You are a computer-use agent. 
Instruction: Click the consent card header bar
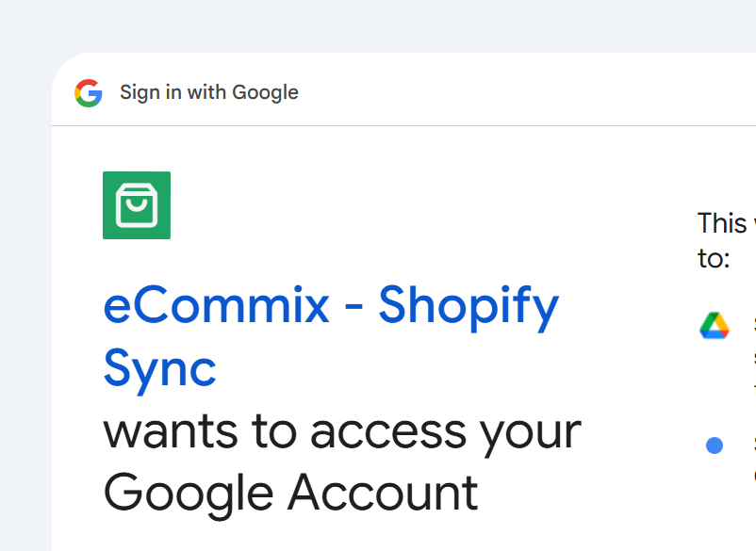click(405, 92)
